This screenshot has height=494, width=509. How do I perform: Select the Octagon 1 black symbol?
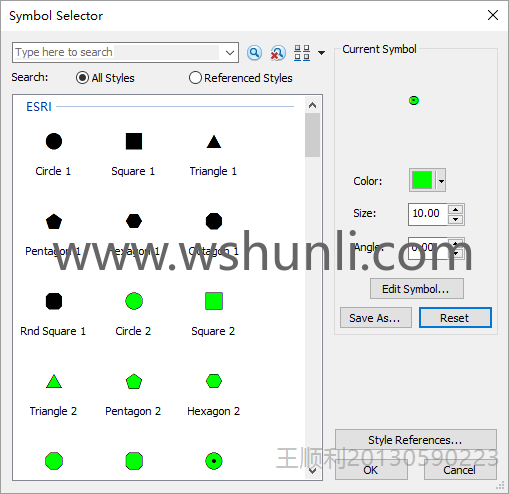pyautogui.click(x=214, y=221)
